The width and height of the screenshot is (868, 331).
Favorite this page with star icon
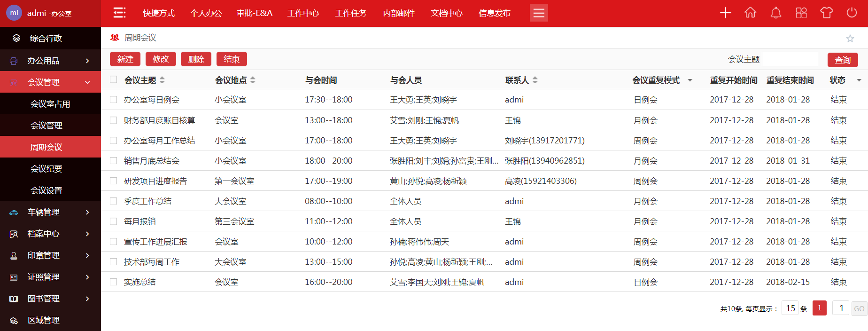pos(850,39)
